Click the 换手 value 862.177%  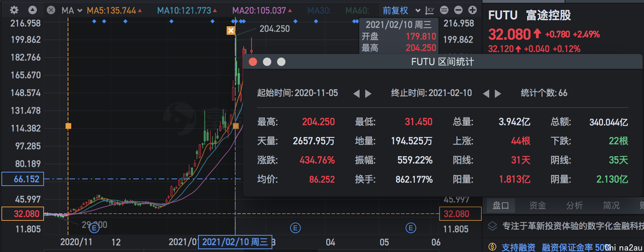(x=414, y=180)
